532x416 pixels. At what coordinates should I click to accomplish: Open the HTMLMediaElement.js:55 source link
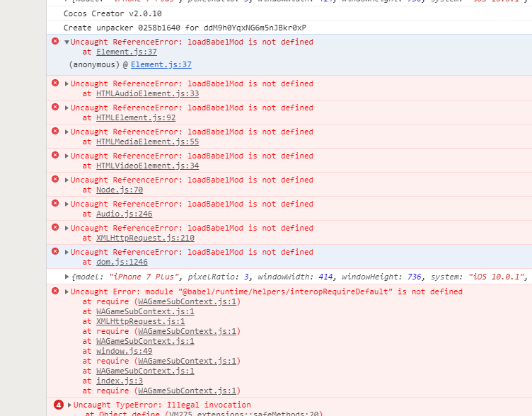click(x=148, y=141)
